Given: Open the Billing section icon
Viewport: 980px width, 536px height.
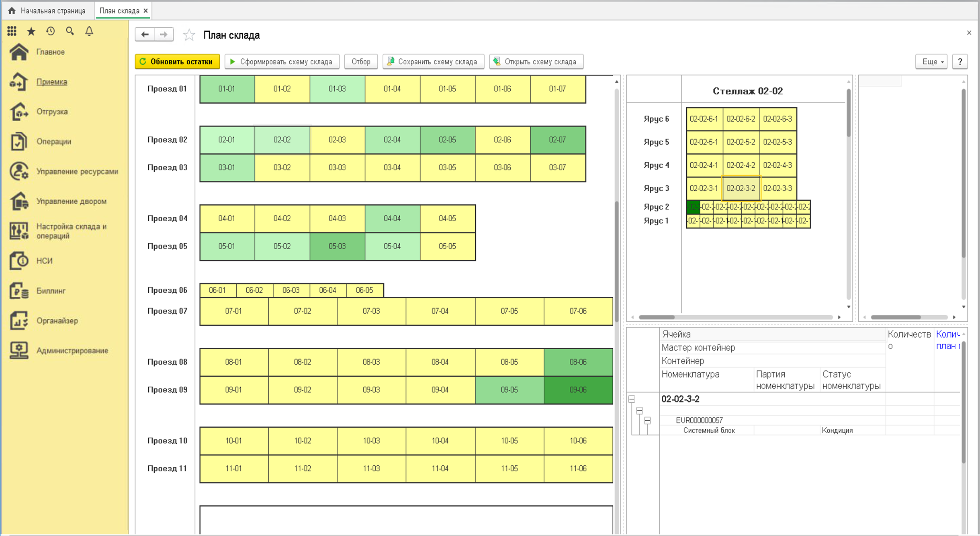Looking at the screenshot, I should (19, 291).
